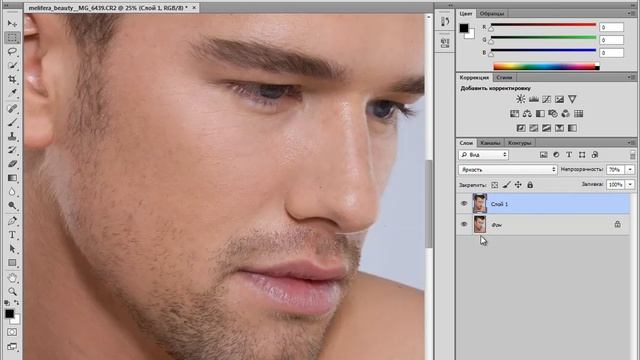Toggle Quick Mask mode
Viewport: 640px width, 360px height.
click(12, 332)
